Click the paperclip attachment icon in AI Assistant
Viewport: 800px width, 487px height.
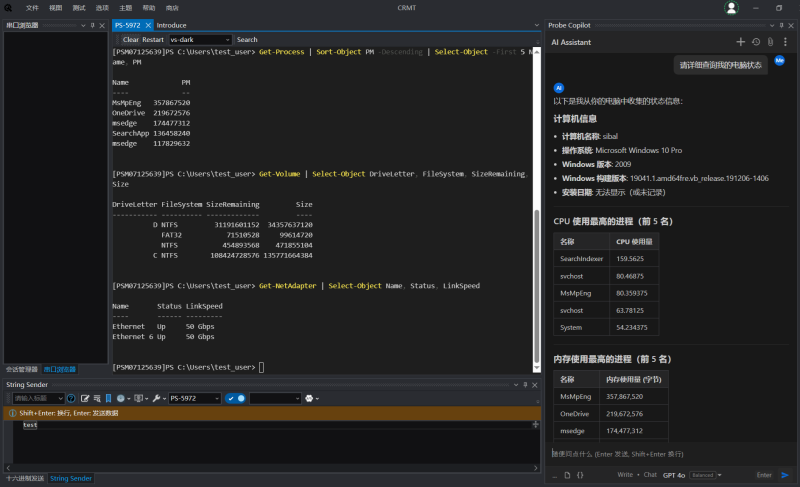(770, 42)
